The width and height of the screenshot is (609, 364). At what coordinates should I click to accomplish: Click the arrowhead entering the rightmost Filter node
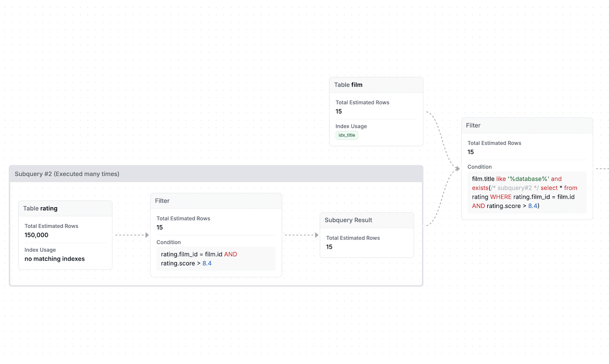(457, 169)
